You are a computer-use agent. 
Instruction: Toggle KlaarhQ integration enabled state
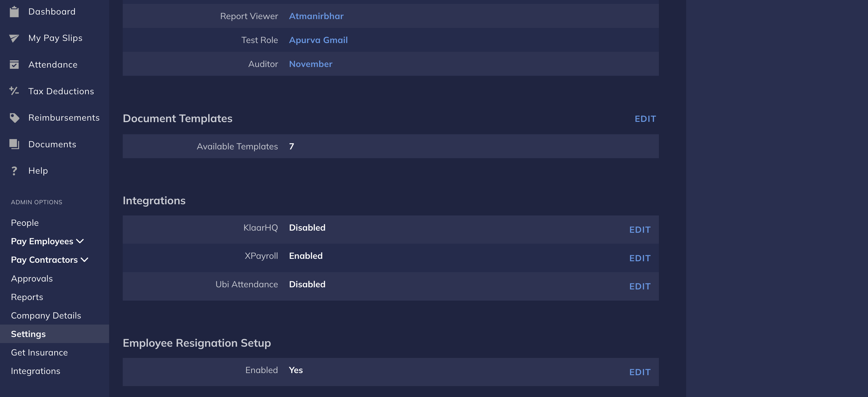(x=639, y=229)
